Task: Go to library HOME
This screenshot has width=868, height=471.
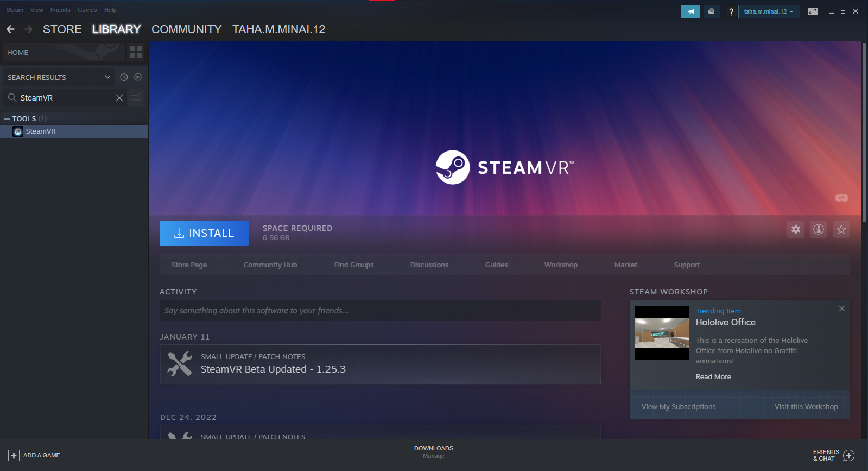Action: [x=64, y=53]
